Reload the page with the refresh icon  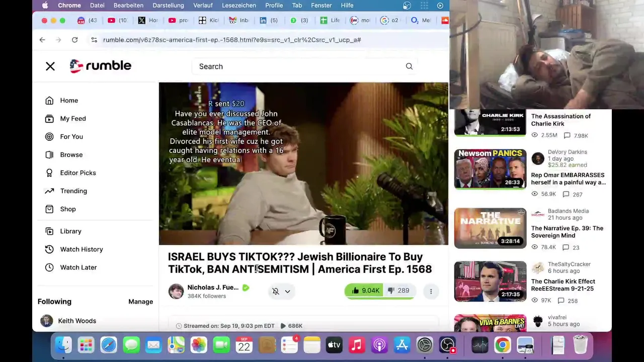tap(74, 40)
